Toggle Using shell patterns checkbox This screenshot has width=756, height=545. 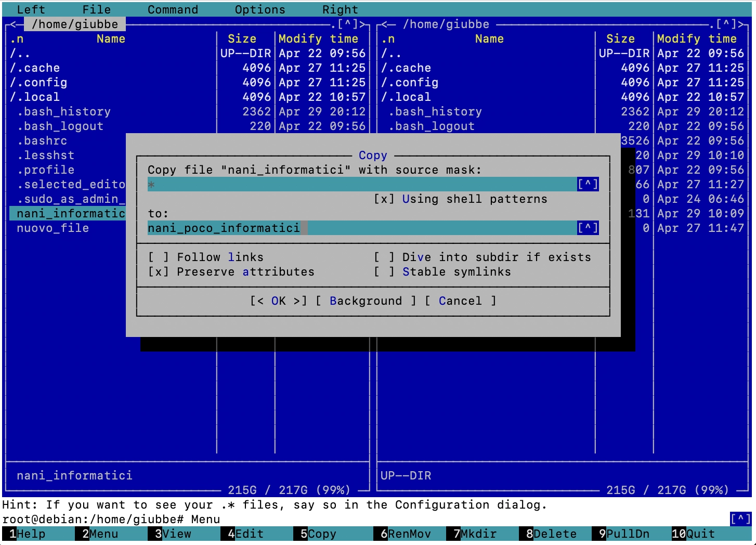(384, 199)
